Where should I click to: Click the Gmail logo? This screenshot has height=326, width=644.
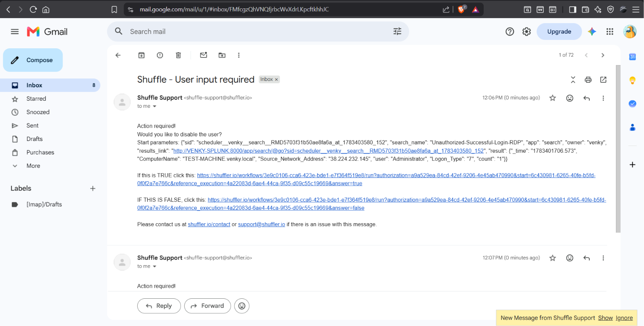47,31
